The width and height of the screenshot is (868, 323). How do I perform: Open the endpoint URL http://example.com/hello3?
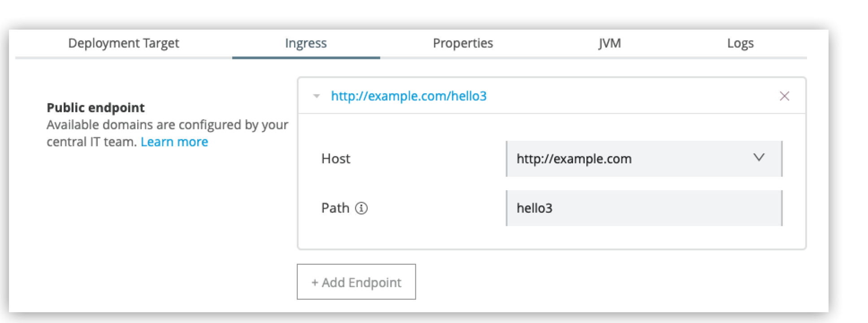coord(409,96)
